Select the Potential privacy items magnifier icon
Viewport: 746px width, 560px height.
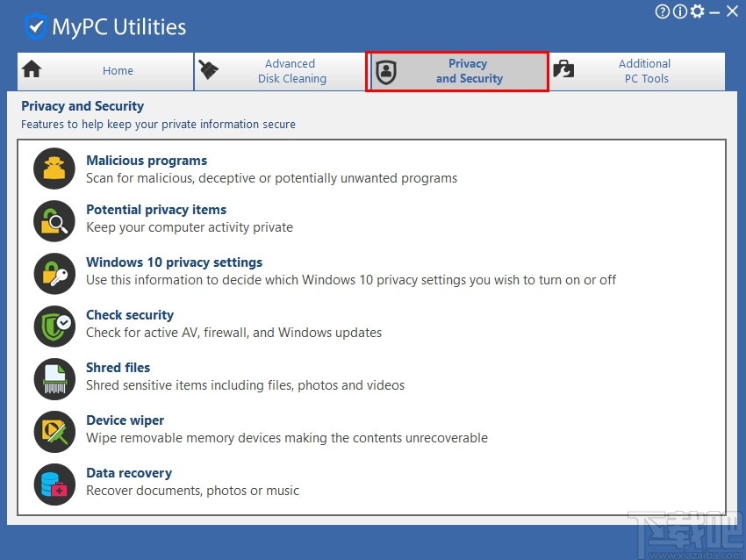tap(54, 220)
